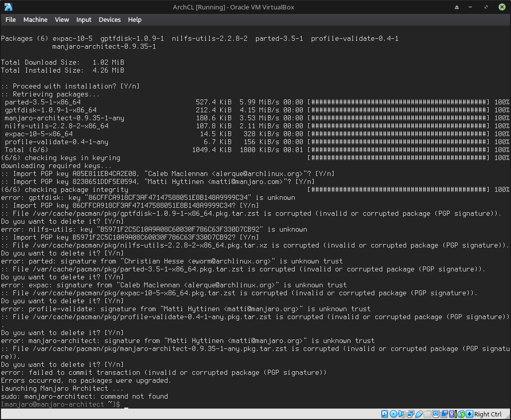Open the File menu
This screenshot has height=420, width=511.
[x=10, y=19]
